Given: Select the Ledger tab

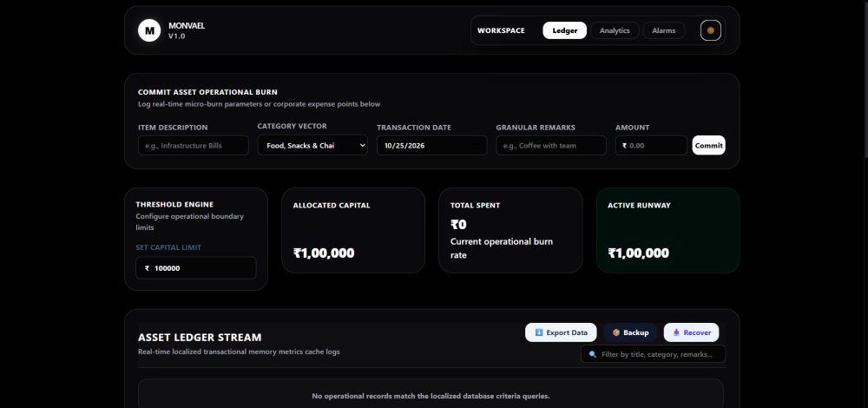Looking at the screenshot, I should coord(565,30).
